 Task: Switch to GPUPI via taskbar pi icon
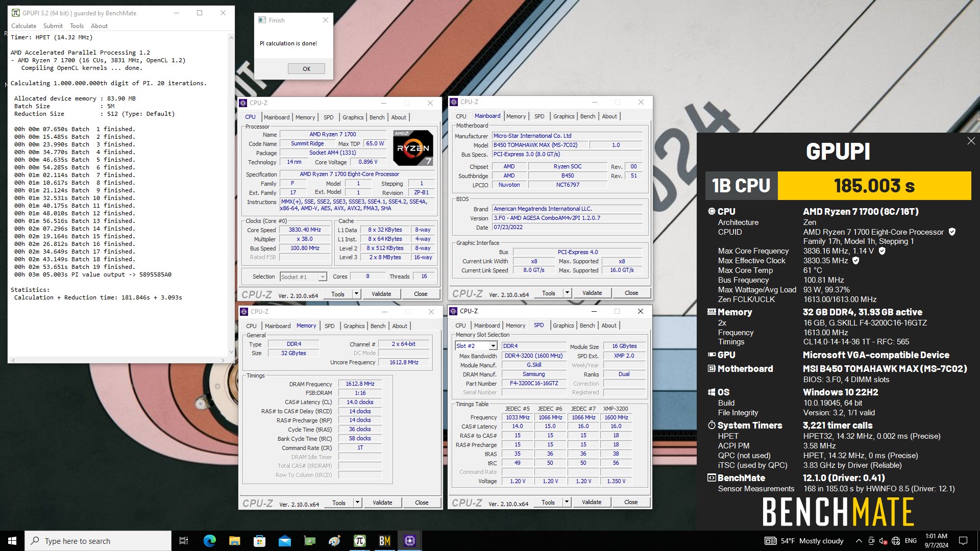tap(359, 541)
